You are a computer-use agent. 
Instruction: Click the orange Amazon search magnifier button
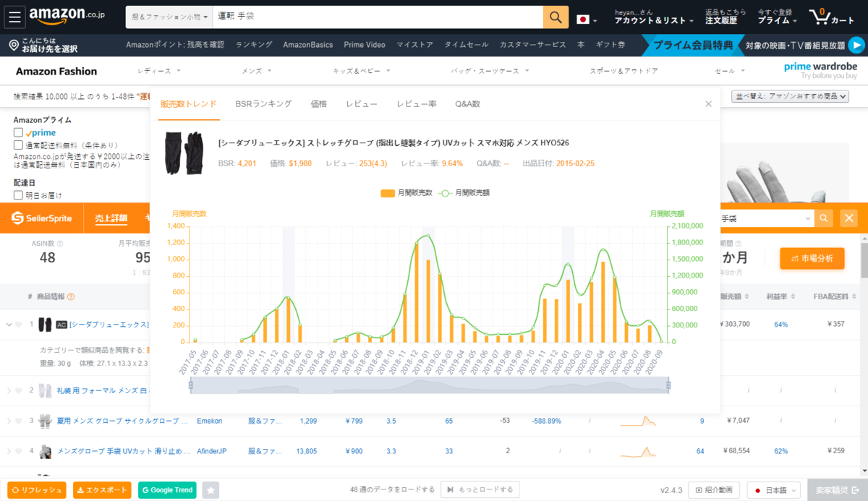click(x=556, y=17)
